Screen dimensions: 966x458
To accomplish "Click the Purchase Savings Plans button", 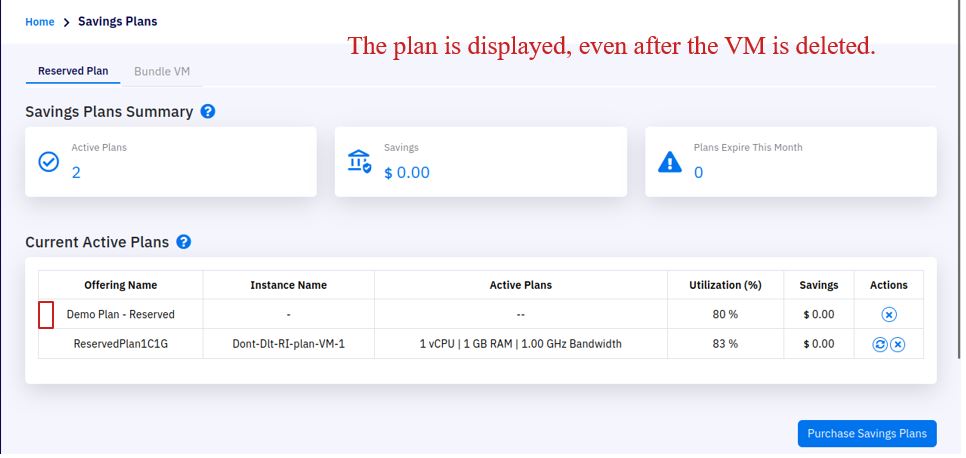I will click(x=867, y=433).
